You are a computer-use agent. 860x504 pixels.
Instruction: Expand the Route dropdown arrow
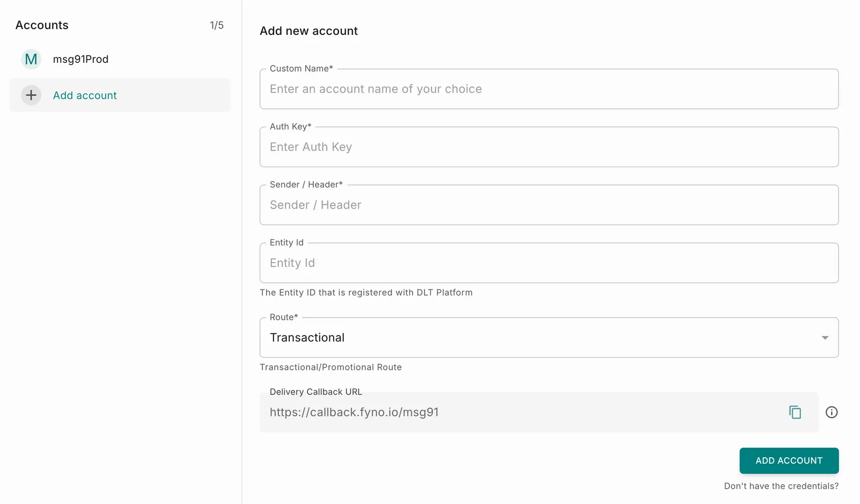tap(825, 337)
